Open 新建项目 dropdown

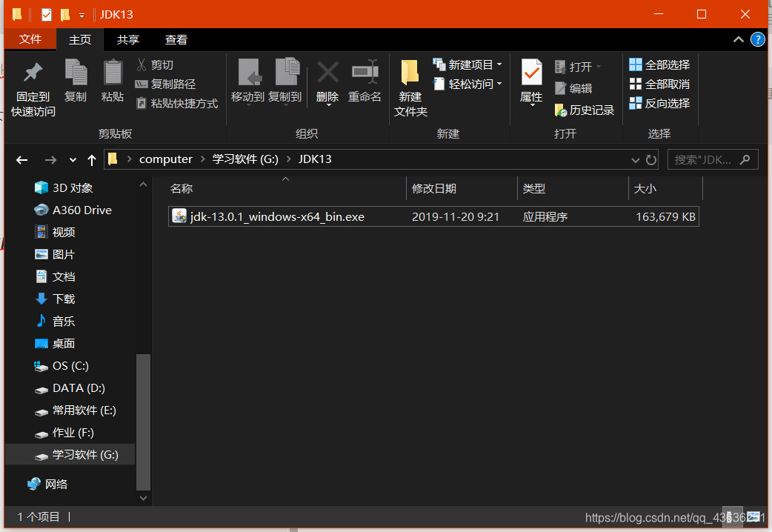[499, 64]
